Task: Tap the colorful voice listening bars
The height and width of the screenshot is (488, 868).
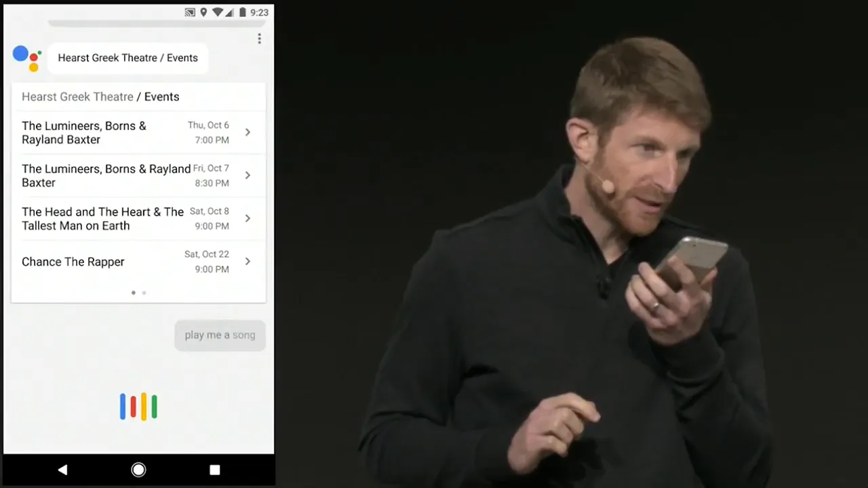Action: tap(138, 406)
